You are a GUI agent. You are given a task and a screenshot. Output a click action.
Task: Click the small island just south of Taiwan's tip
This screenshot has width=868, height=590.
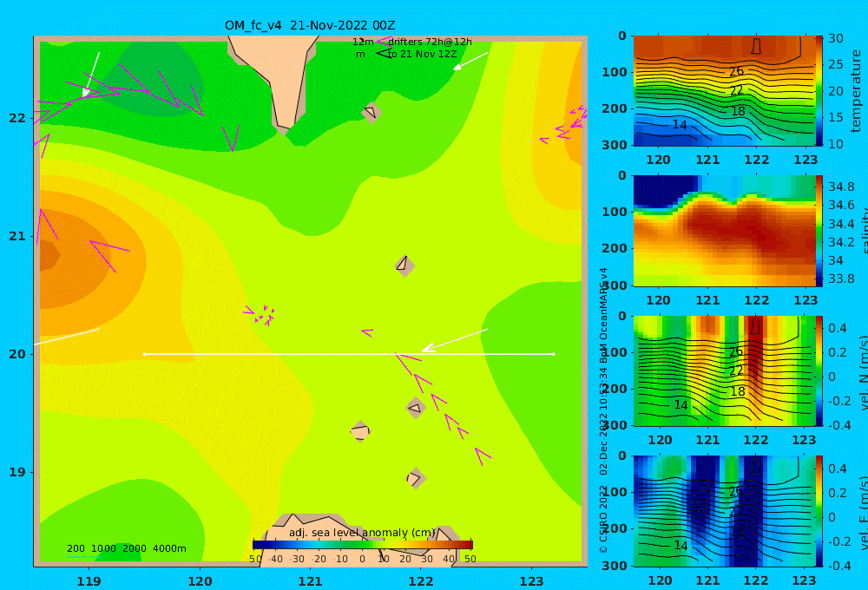click(372, 112)
